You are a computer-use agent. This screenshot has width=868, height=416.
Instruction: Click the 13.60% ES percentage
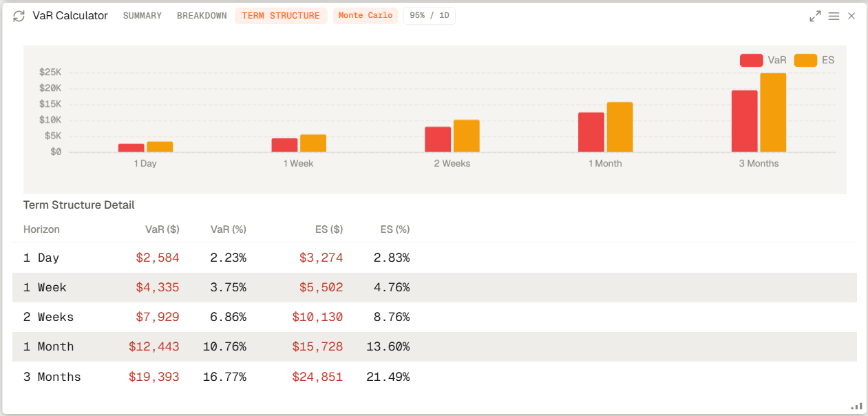[x=388, y=346]
